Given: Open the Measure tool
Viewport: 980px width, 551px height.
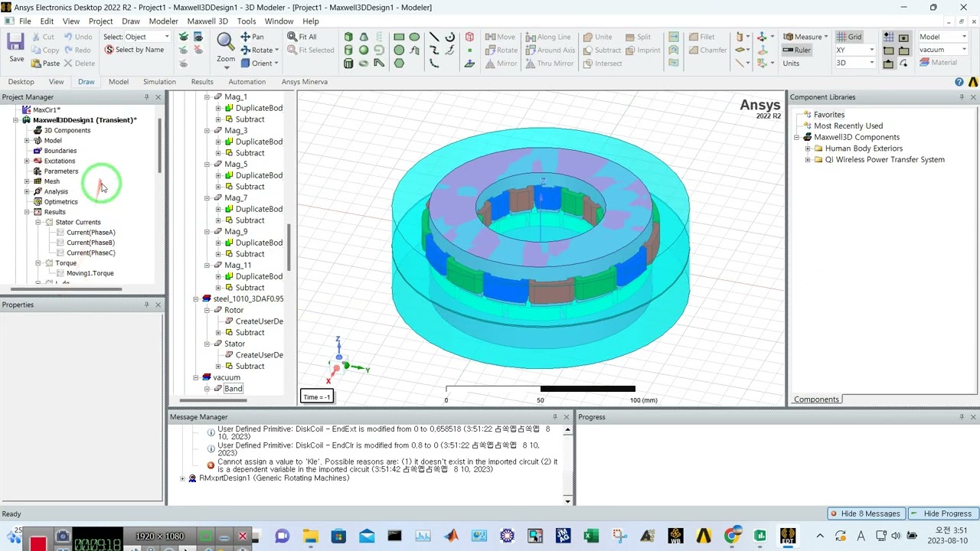Looking at the screenshot, I should 804,37.
